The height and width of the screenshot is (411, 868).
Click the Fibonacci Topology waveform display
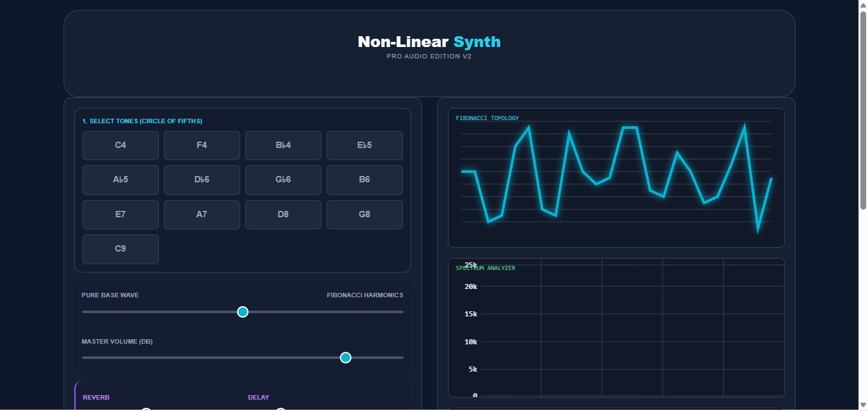[616, 178]
